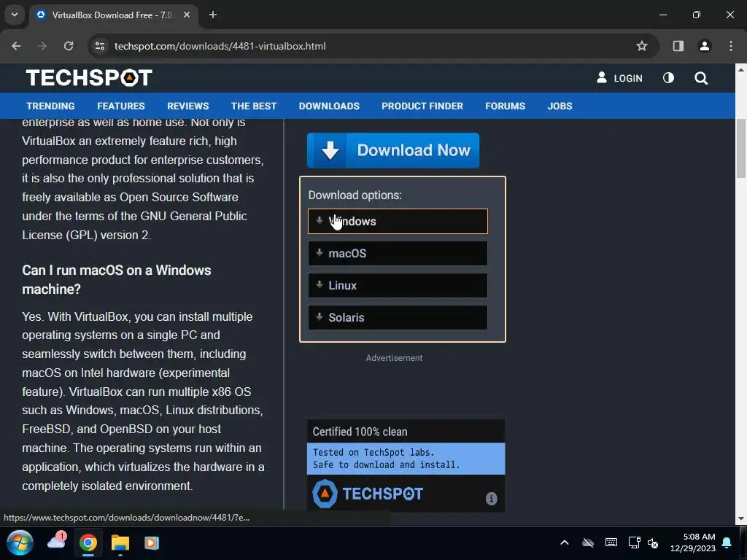Click the Chrome icon in the taskbar
Image resolution: width=747 pixels, height=560 pixels.
(88, 542)
